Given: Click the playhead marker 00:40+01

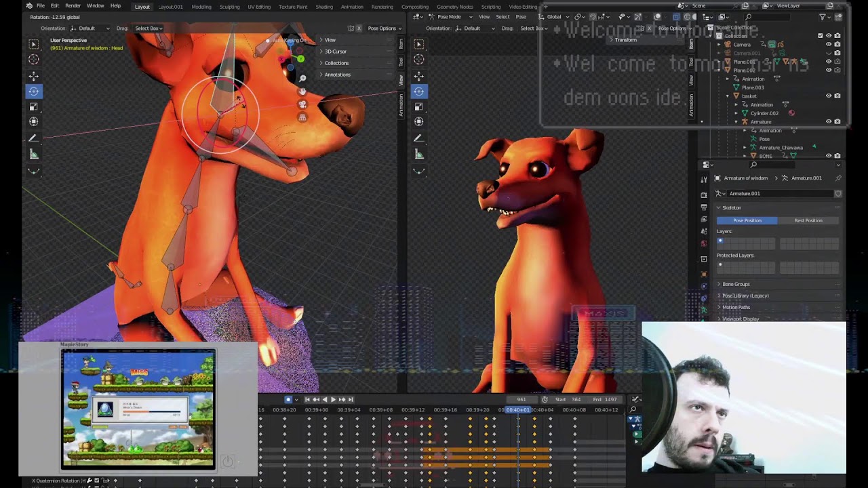Looking at the screenshot, I should click(x=518, y=409).
